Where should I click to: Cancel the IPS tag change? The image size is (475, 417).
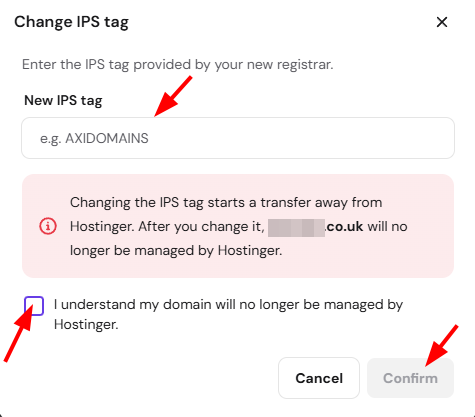pyautogui.click(x=319, y=378)
